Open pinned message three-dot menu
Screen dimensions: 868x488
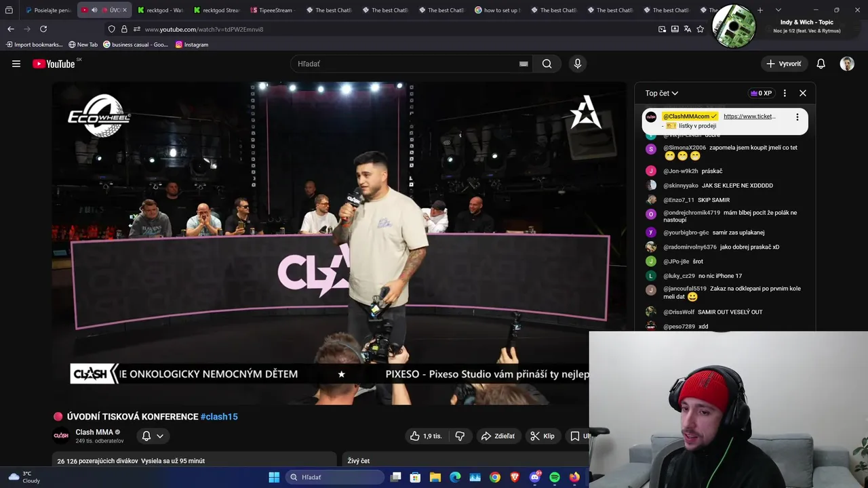(x=797, y=117)
